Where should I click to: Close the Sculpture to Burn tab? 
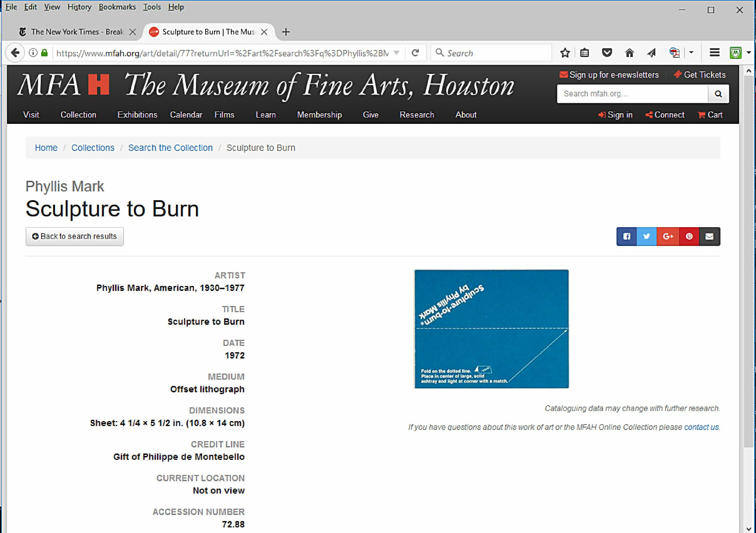pos(264,32)
